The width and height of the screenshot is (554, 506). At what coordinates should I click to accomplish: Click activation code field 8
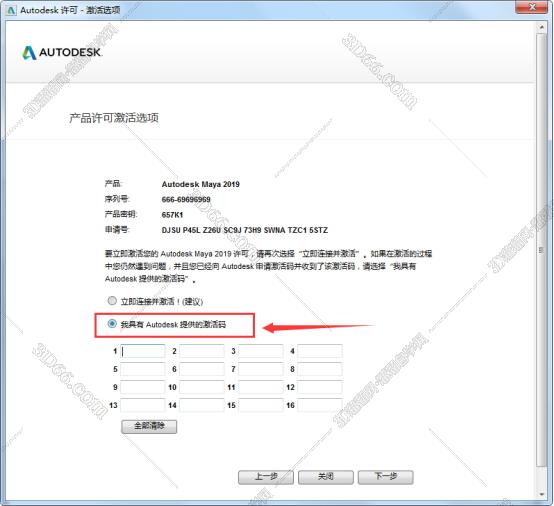(x=320, y=369)
